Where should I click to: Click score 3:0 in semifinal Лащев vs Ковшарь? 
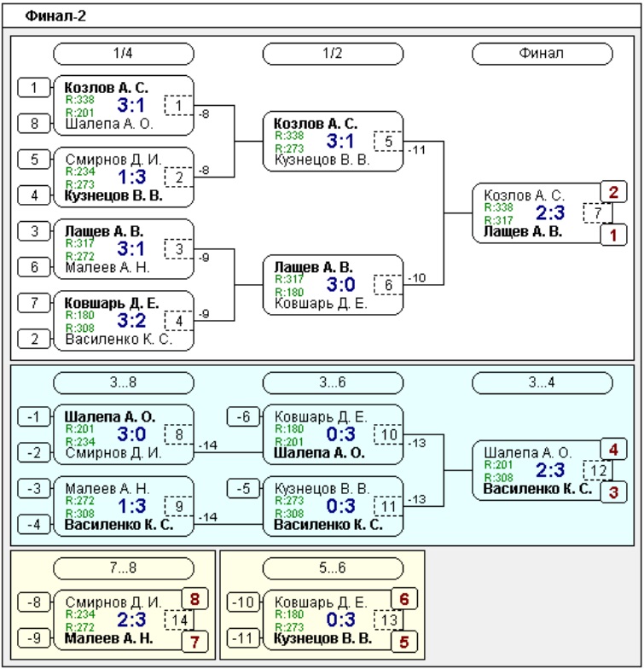click(340, 285)
